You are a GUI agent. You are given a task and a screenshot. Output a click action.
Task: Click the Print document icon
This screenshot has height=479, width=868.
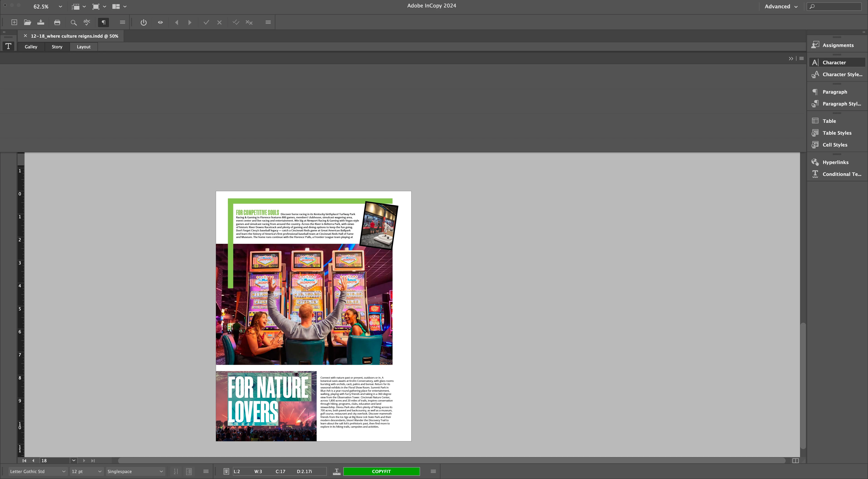point(57,22)
